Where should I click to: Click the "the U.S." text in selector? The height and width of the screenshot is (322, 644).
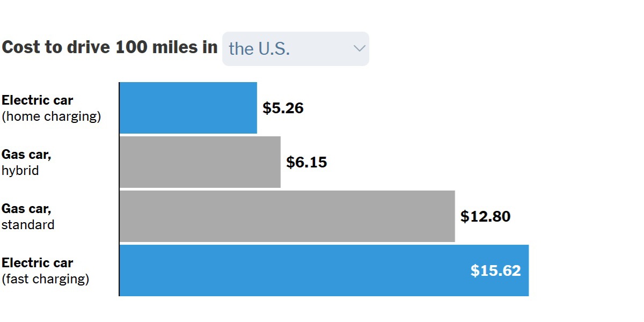click(259, 49)
